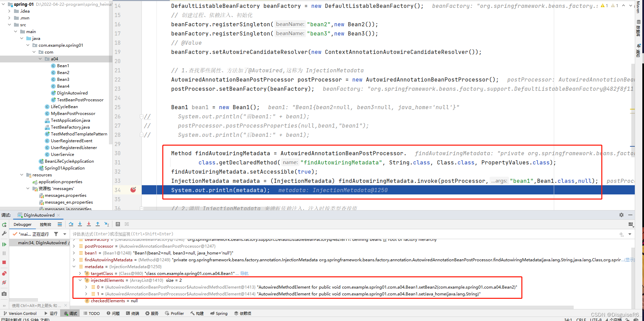Open the TODO tool window

click(92, 313)
